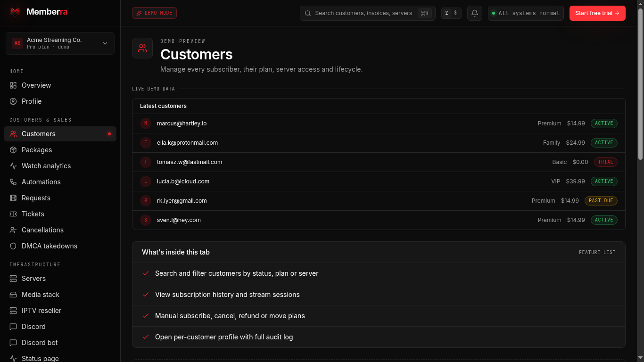Open the Tickets icon

(x=13, y=214)
